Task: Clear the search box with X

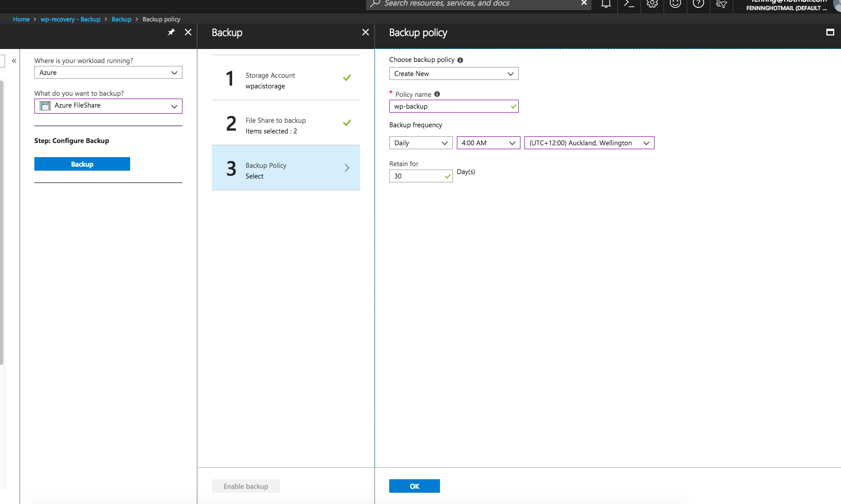Action: (x=584, y=3)
